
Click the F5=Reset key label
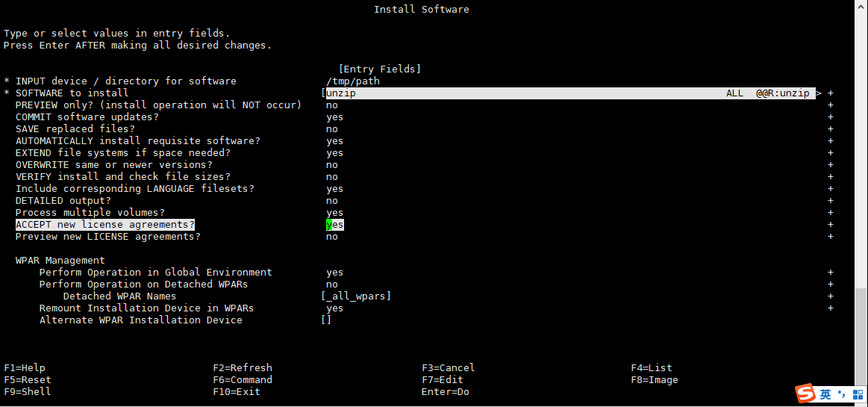coord(27,380)
